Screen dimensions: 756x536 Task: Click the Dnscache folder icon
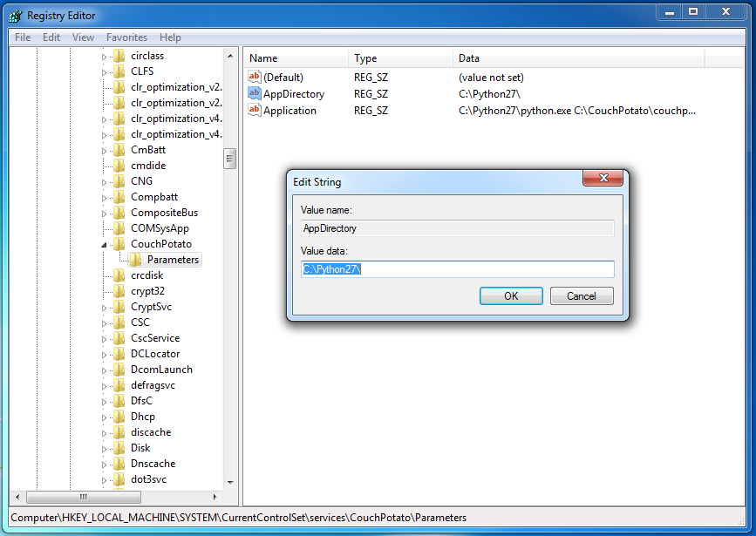point(119,464)
